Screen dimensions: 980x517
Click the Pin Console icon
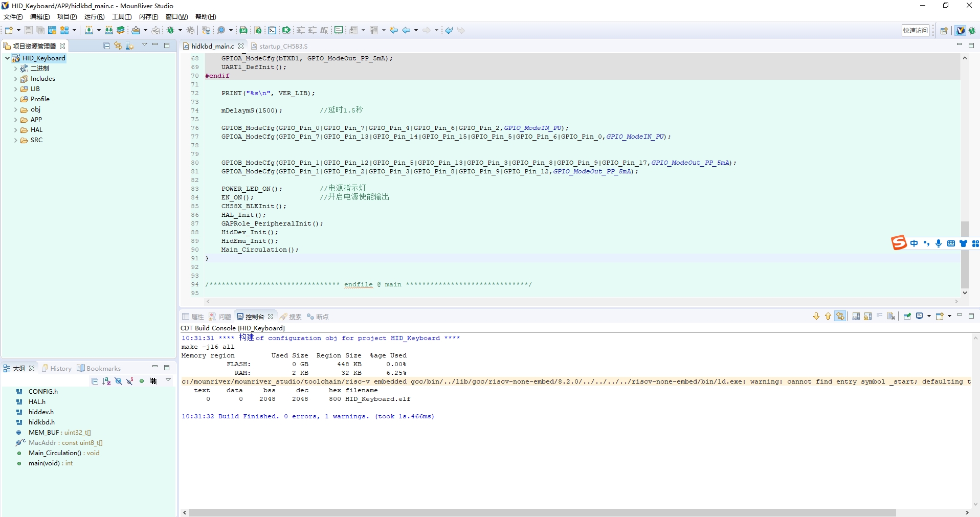[x=907, y=316]
